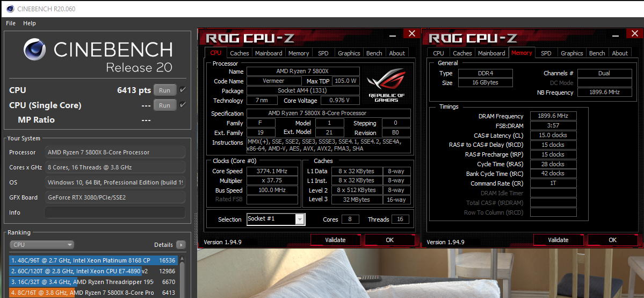Click the Cinebench logo sphere icon
Image resolution: width=644 pixels, height=298 pixels.
[34, 49]
